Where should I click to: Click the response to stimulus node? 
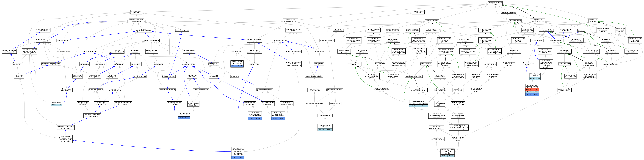pos(593,21)
